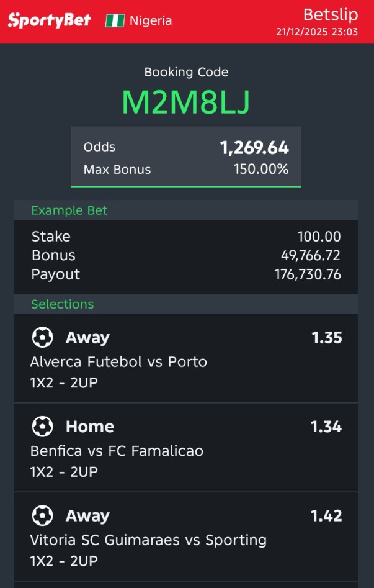
Task: Open the Benfica vs FC Famalicao match
Action: point(117,451)
